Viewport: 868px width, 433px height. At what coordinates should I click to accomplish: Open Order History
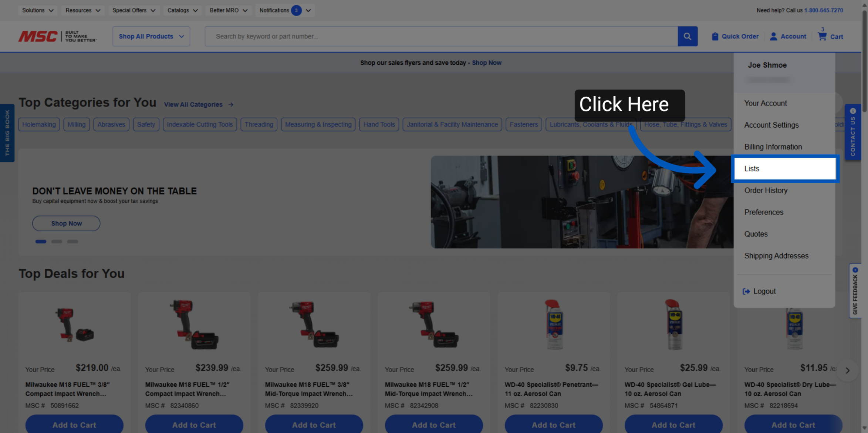coord(766,191)
